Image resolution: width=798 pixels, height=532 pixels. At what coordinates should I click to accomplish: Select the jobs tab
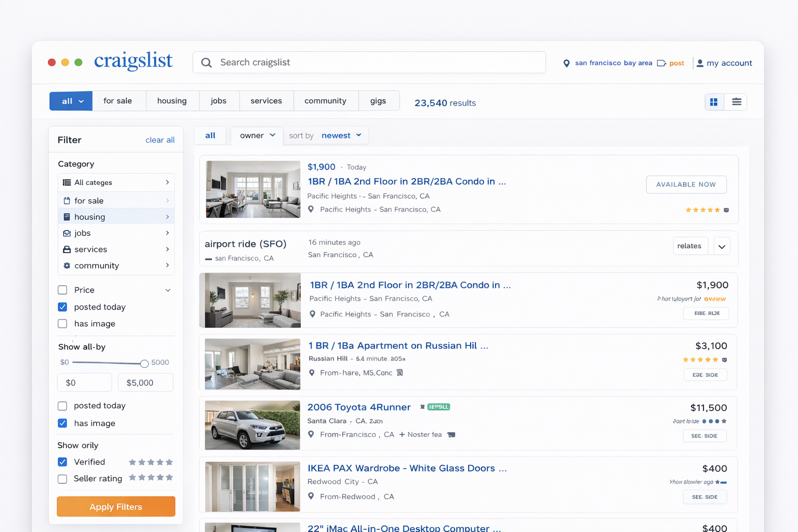(x=219, y=101)
